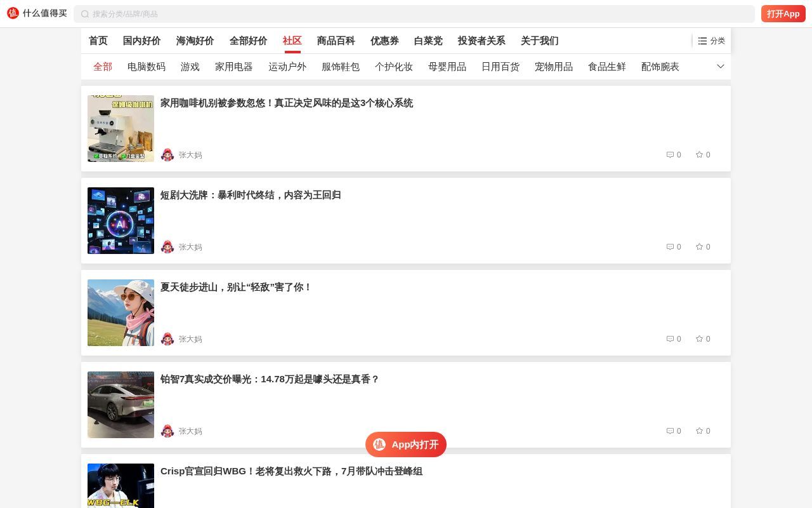Click star icon on 家用咖啡机 article
The image size is (812, 508).
(699, 155)
